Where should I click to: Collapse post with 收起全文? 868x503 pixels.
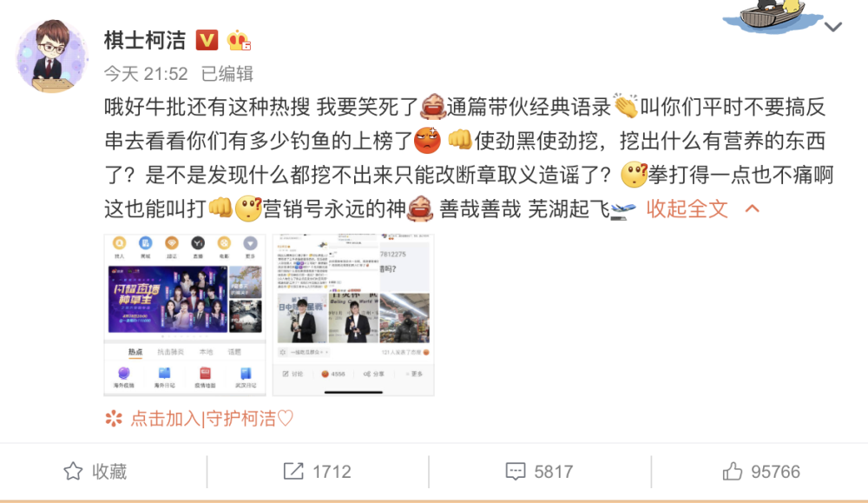point(687,208)
